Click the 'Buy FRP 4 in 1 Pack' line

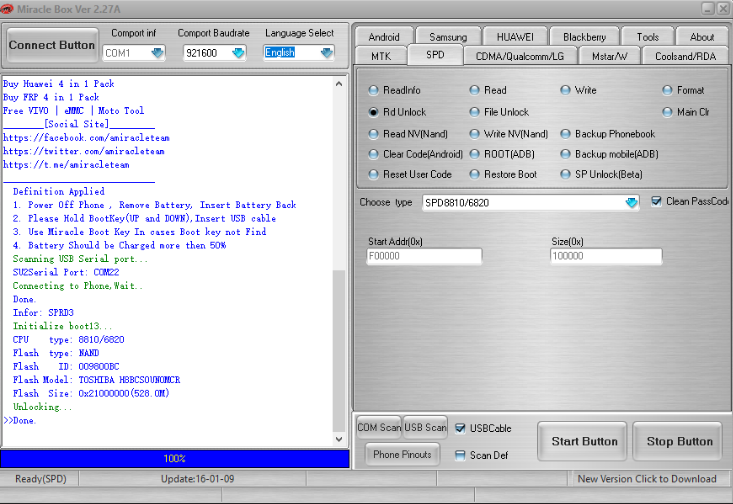(x=51, y=97)
